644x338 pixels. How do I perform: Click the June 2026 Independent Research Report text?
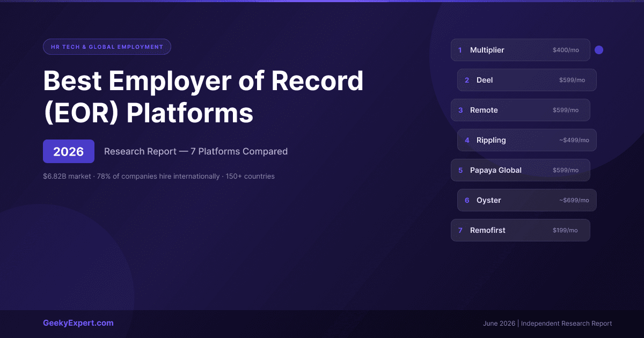tap(547, 324)
